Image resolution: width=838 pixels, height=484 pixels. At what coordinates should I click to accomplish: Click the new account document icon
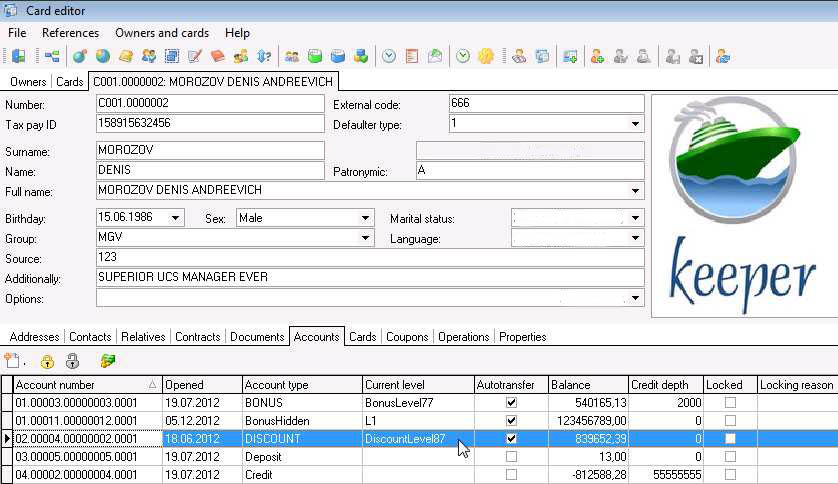12,361
